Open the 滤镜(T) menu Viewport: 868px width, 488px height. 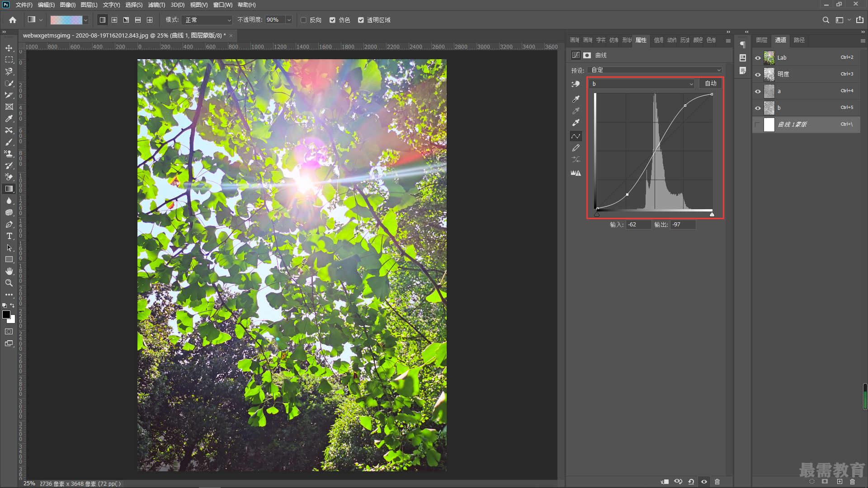coord(156,5)
